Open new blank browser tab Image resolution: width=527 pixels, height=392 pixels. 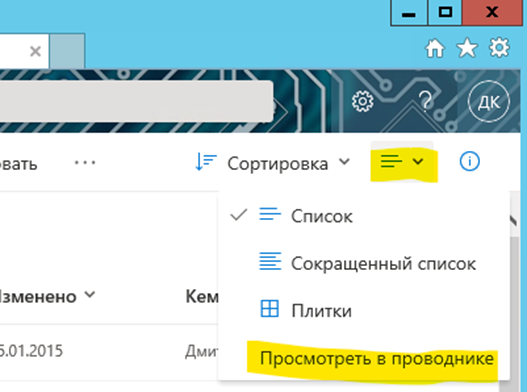tap(67, 51)
